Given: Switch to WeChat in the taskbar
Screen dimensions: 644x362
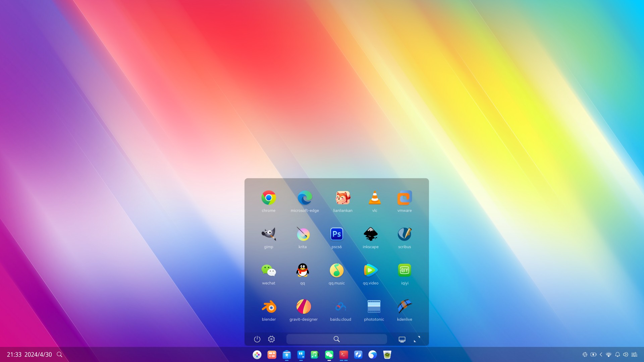Looking at the screenshot, I should pos(329,355).
